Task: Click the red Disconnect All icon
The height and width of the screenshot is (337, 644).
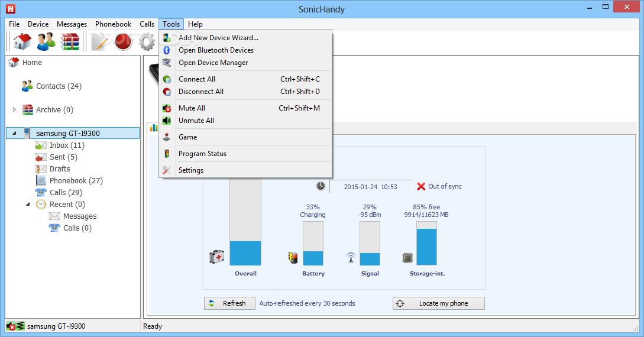Action: point(167,92)
